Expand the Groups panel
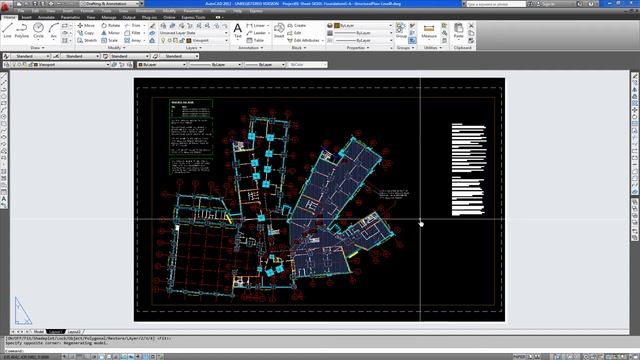The image size is (640, 360). pyautogui.click(x=405, y=48)
